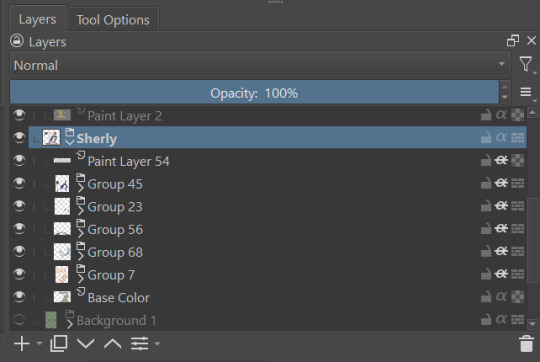
Task: Lock the Sherly layer
Action: pos(486,137)
